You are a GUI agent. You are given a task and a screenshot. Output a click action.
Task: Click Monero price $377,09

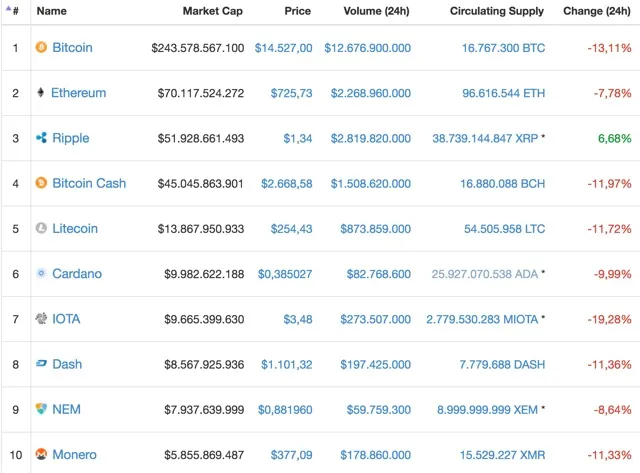pyautogui.click(x=291, y=455)
